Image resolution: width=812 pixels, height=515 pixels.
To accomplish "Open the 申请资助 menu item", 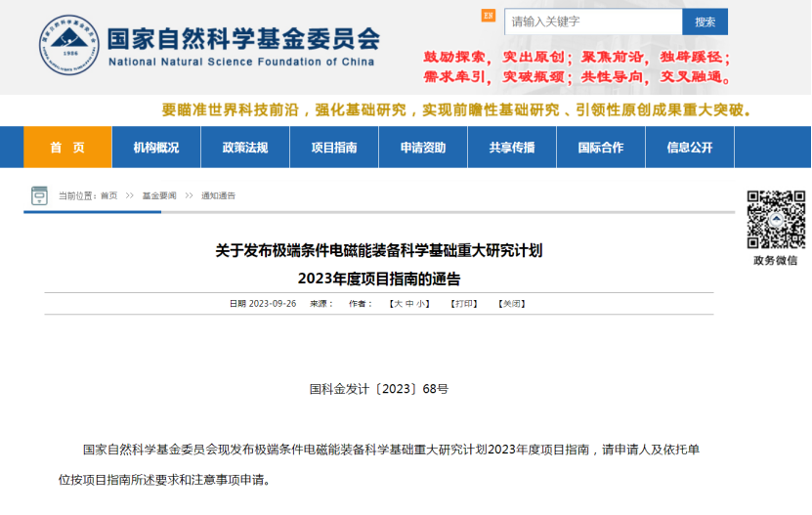I will coord(423,148).
